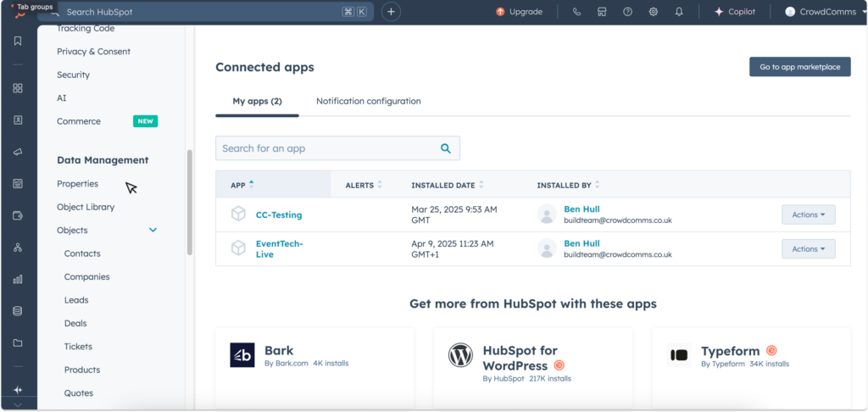Image resolution: width=868 pixels, height=412 pixels.
Task: Click the Search for an app field
Action: click(329, 148)
